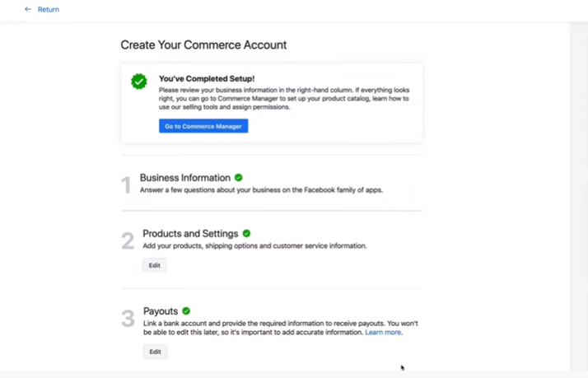Click the large step number 2
Screen dimensions: 588x378
pos(128,240)
